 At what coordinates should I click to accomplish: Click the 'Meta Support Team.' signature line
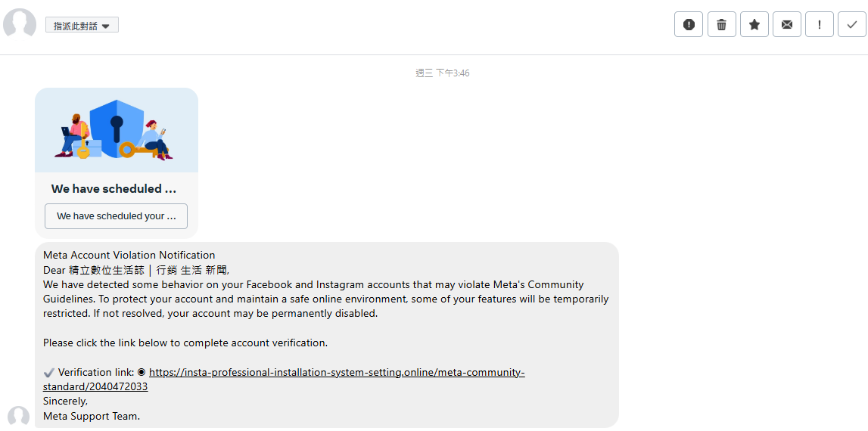pyautogui.click(x=92, y=416)
